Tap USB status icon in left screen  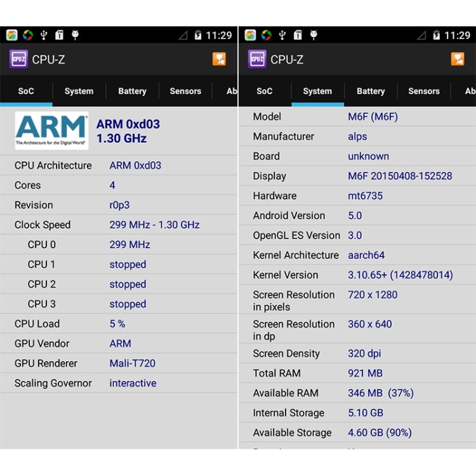click(x=44, y=35)
